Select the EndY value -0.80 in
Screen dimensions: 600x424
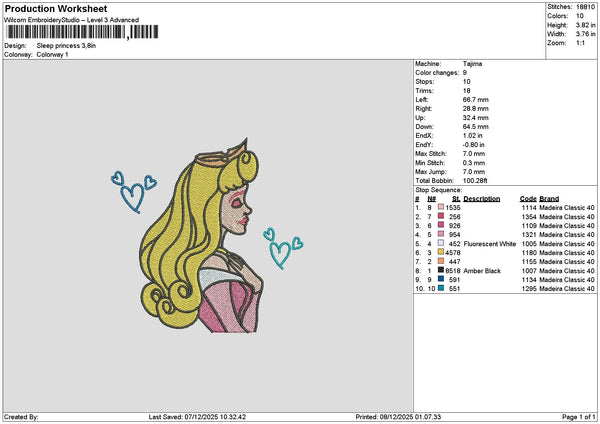pos(474,145)
